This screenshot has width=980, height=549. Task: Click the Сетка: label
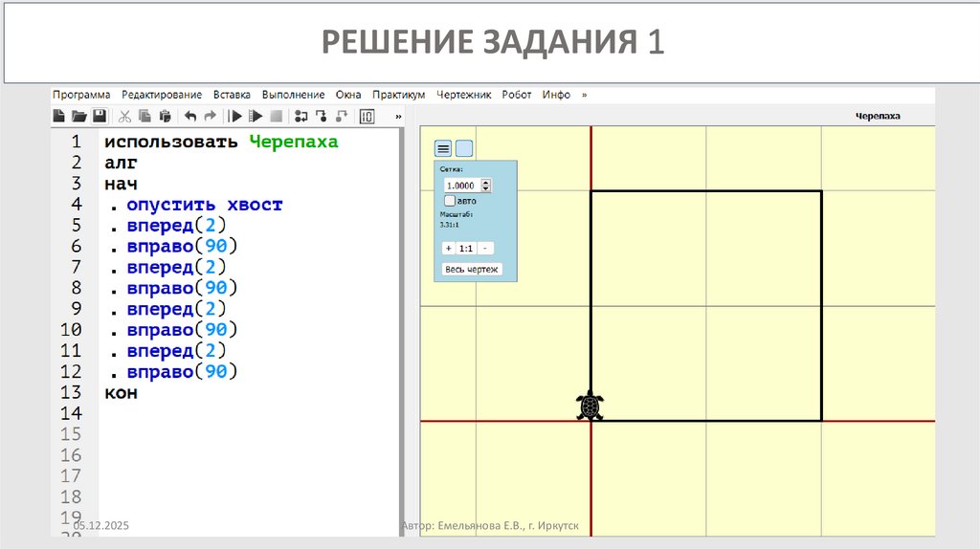coord(452,169)
